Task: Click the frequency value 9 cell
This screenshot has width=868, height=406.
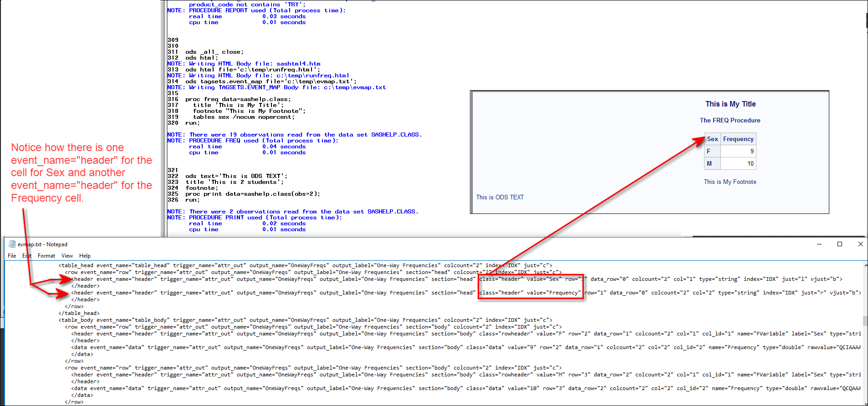Action: 738,152
